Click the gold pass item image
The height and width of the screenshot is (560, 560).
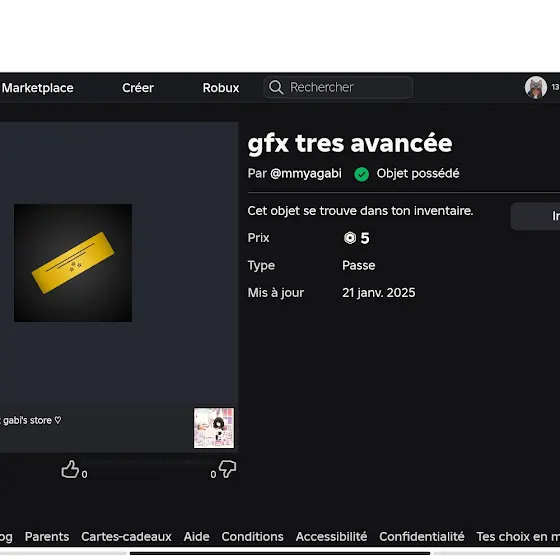73,263
